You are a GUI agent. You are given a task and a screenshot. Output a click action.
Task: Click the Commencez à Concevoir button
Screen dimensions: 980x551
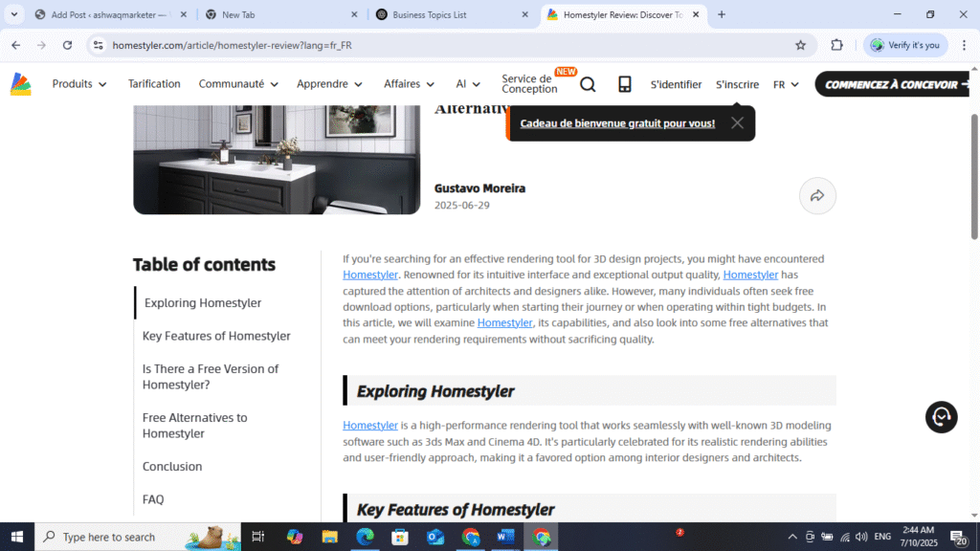[896, 84]
